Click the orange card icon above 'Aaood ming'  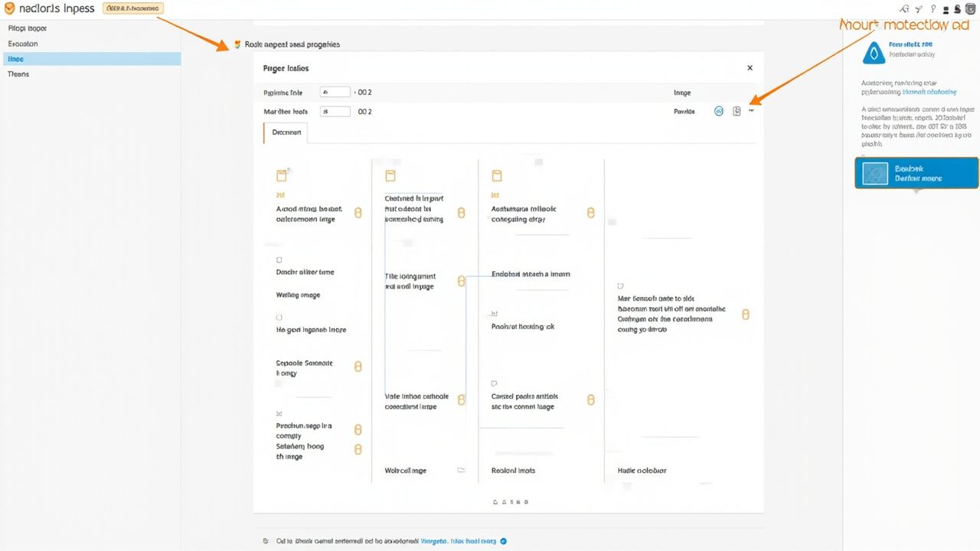282,175
